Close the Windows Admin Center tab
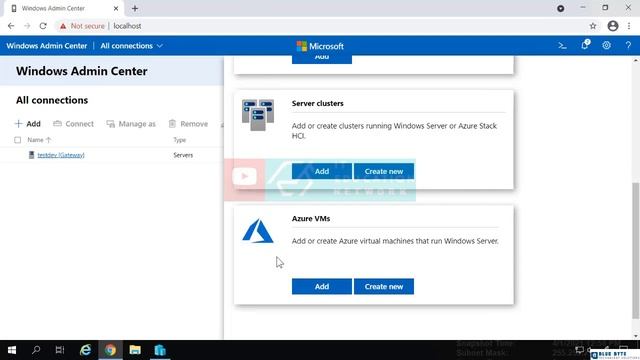The width and height of the screenshot is (640, 360). coord(116,8)
